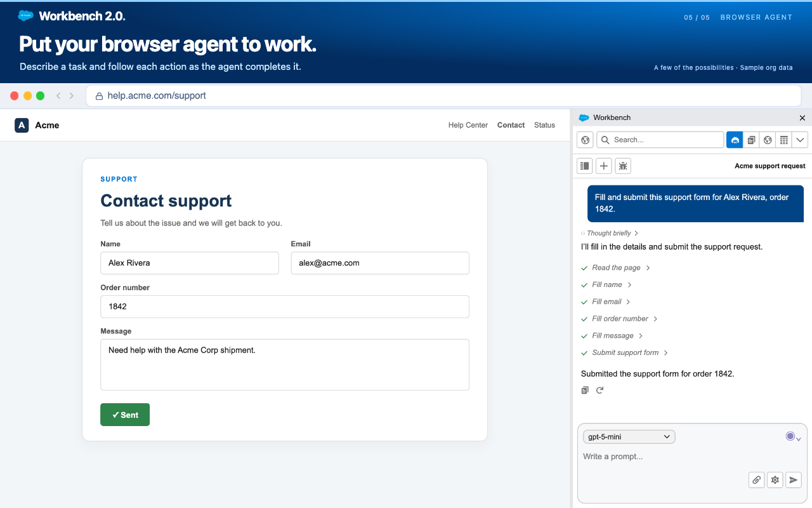Copy the agent response
Viewport: 812px width, 508px height.
point(585,390)
